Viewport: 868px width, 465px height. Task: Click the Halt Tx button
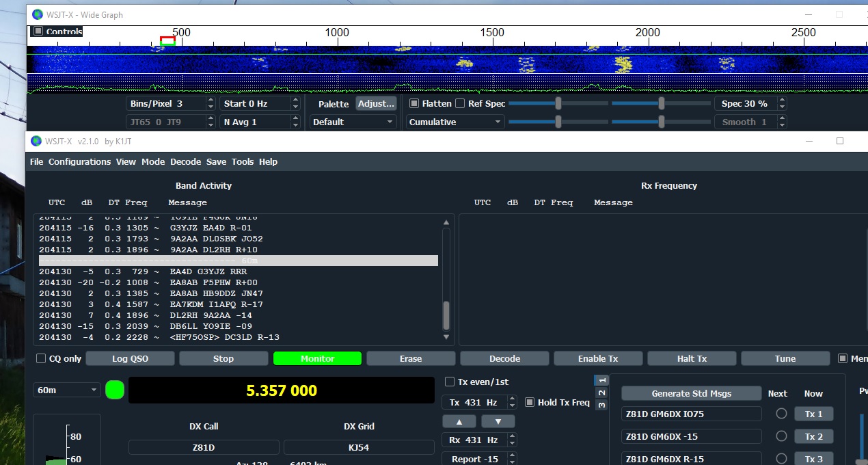tap(692, 358)
